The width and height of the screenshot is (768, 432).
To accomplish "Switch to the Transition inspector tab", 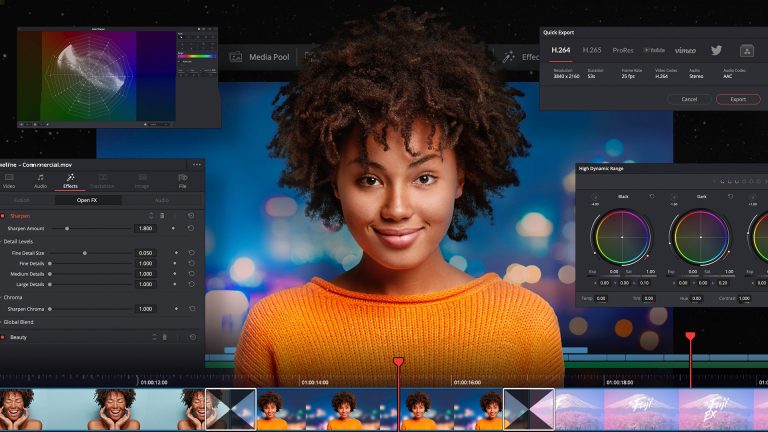I will tap(102, 181).
